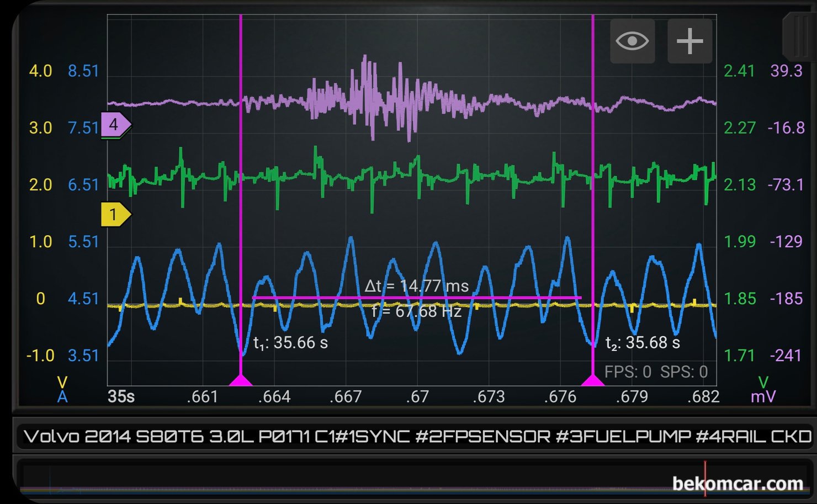Image resolution: width=817 pixels, height=504 pixels.
Task: Click the Δt = 14.77 ms readout
Action: coord(417,285)
